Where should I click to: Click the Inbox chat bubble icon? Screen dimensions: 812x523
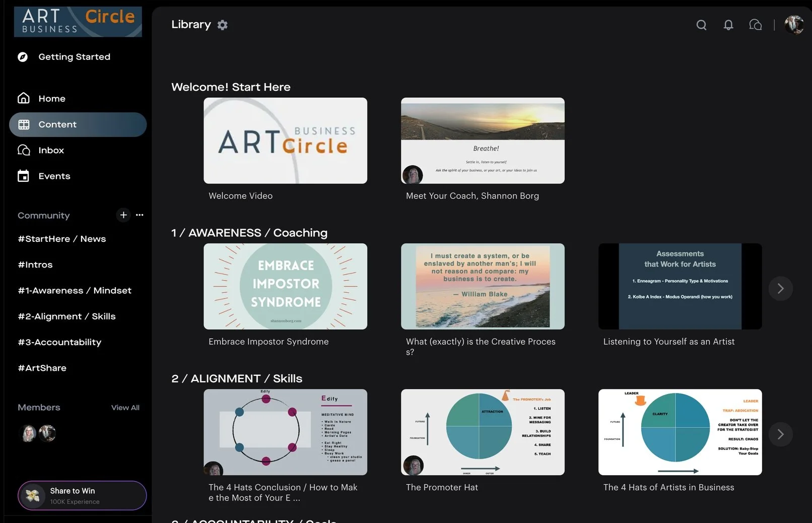click(24, 150)
